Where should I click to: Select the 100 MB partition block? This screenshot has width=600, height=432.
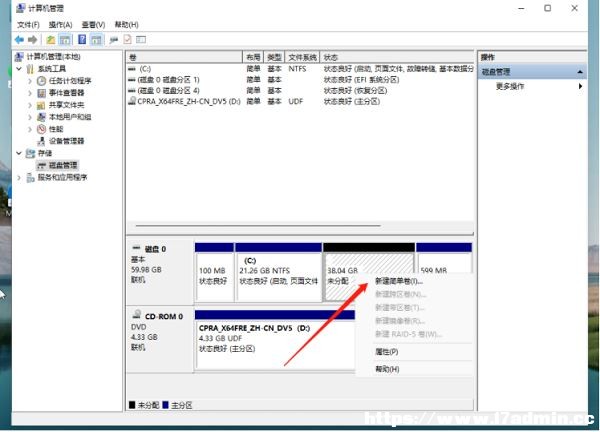coord(214,272)
